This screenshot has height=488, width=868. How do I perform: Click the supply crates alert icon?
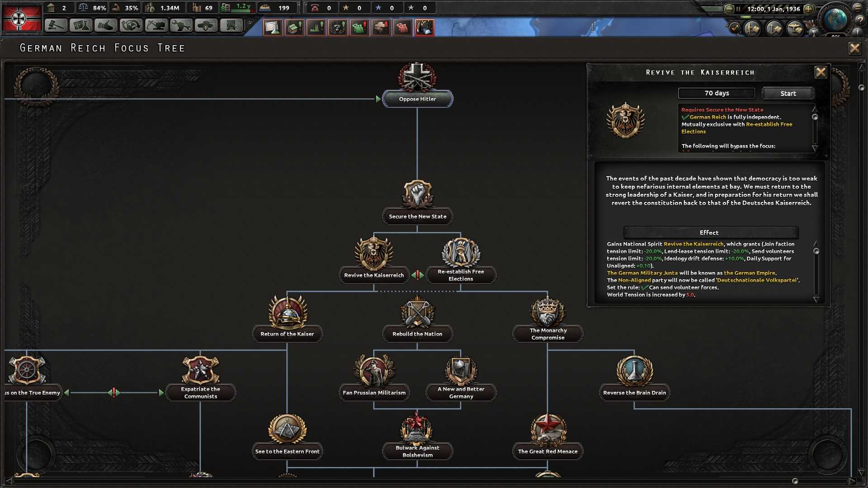[x=381, y=28]
